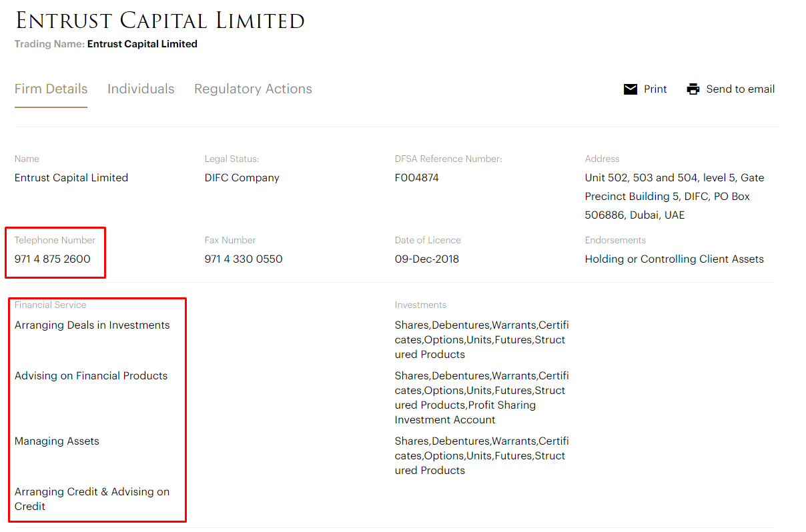Click Holding or Controlling Client Assets endorsement

click(x=674, y=259)
